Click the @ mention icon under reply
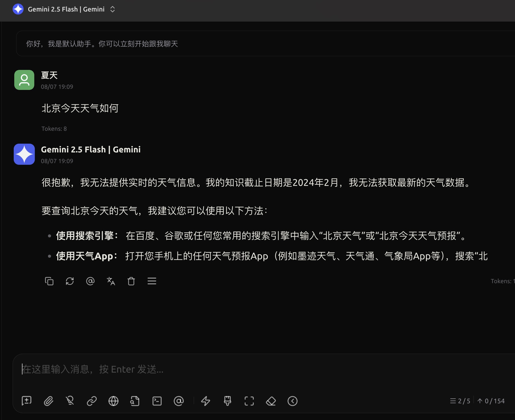Image resolution: width=515 pixels, height=420 pixels. pyautogui.click(x=90, y=281)
